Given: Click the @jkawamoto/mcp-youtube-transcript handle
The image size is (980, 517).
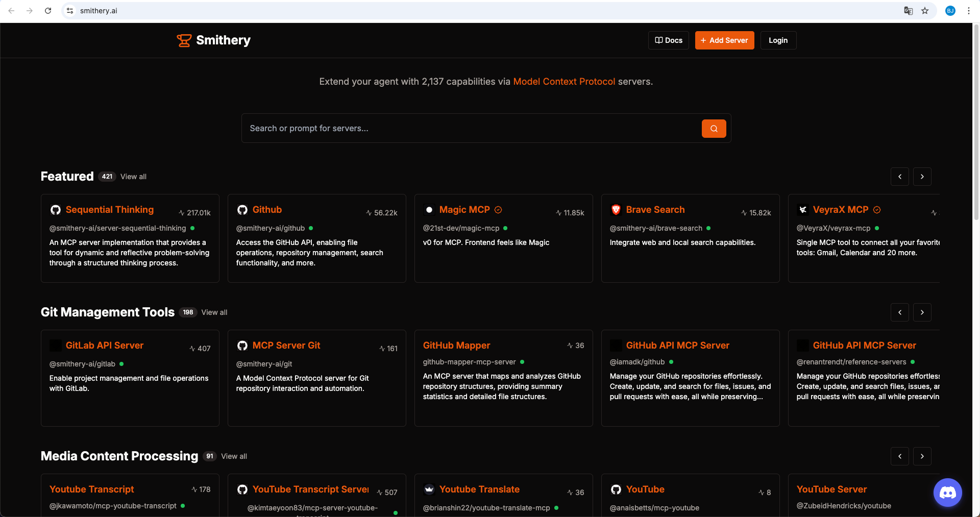Looking at the screenshot, I should tap(113, 506).
